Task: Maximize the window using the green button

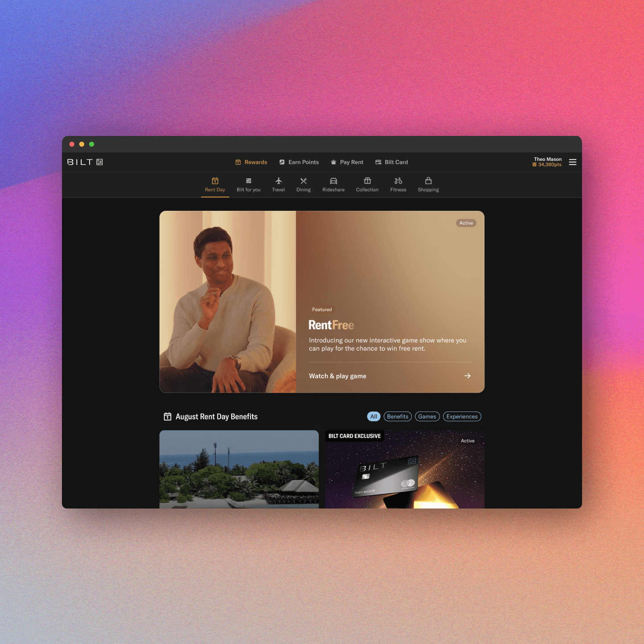Action: click(x=92, y=144)
